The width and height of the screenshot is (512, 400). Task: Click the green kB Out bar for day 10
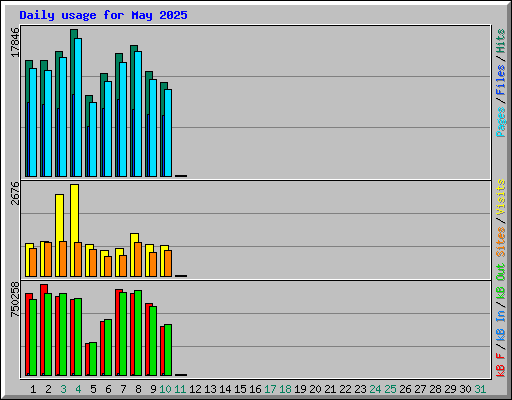click(168, 350)
